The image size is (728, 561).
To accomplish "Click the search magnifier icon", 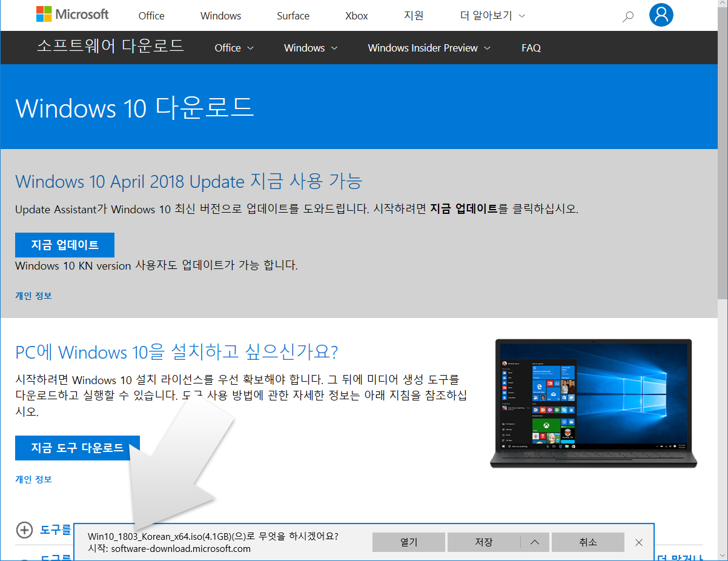I will pos(628,16).
